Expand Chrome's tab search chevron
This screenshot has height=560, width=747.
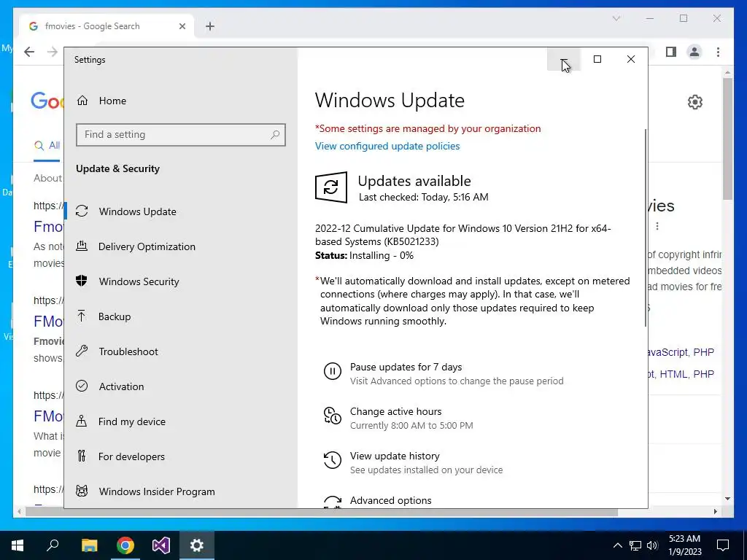click(616, 18)
